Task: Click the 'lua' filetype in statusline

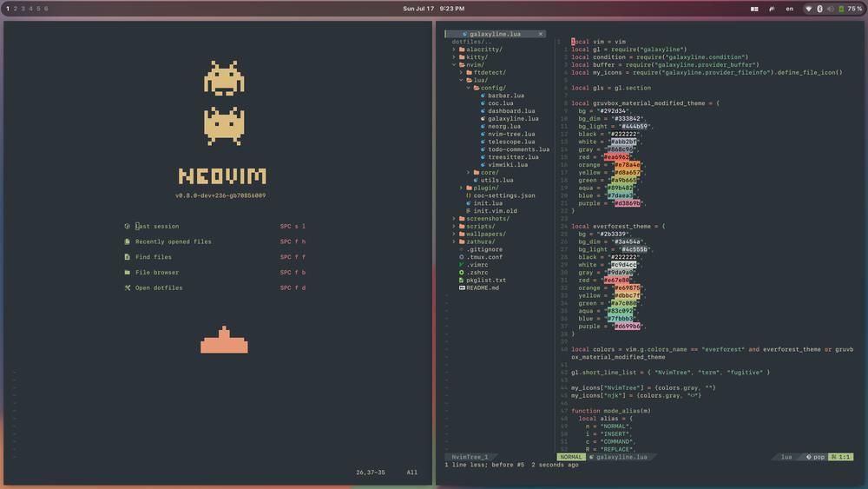Action: click(786, 457)
